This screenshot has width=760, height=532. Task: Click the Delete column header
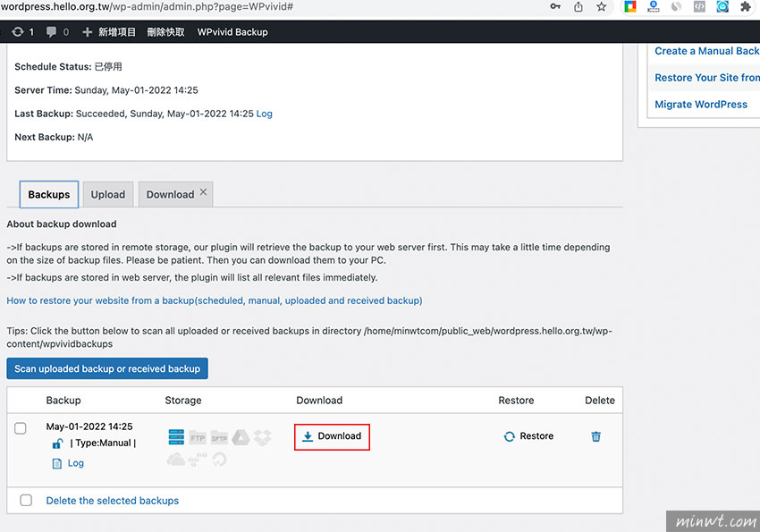[x=600, y=401]
